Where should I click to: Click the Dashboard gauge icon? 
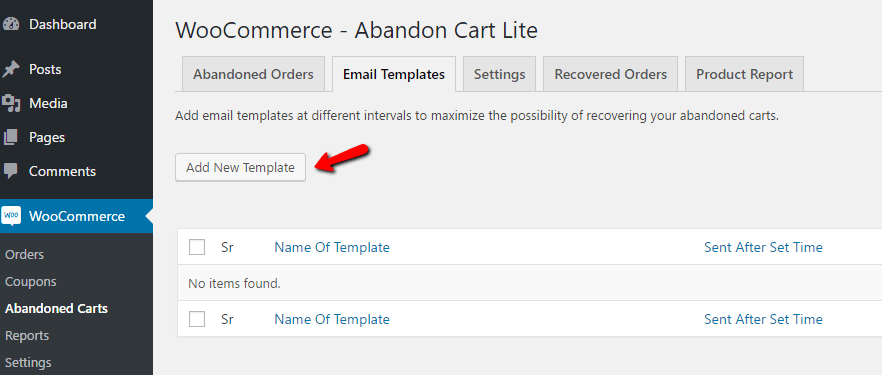[x=11, y=25]
